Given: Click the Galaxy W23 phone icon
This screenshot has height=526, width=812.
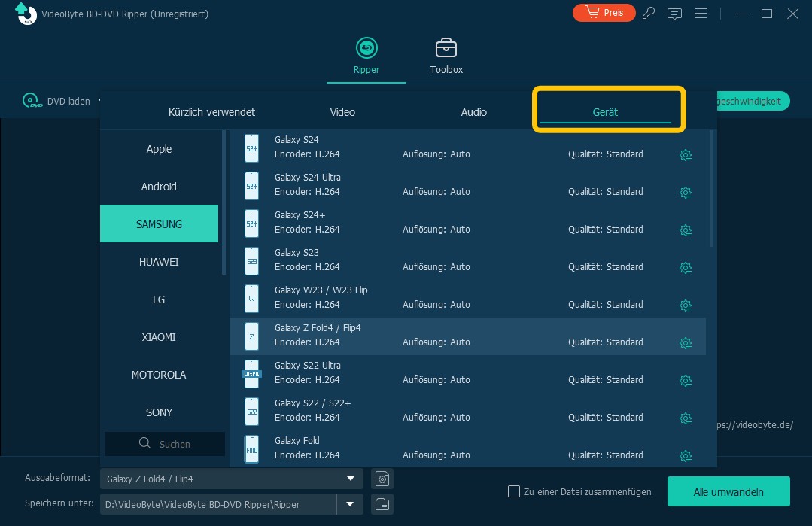Looking at the screenshot, I should click(x=251, y=299).
